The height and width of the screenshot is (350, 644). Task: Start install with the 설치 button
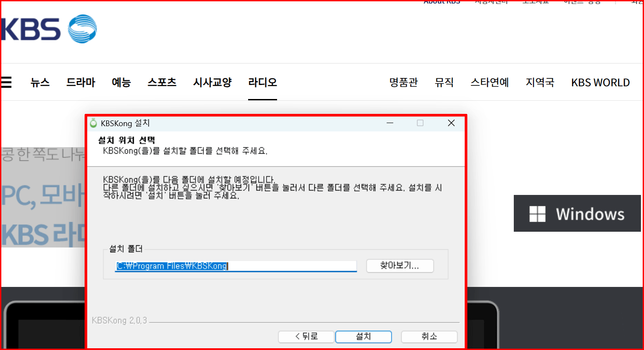(363, 336)
